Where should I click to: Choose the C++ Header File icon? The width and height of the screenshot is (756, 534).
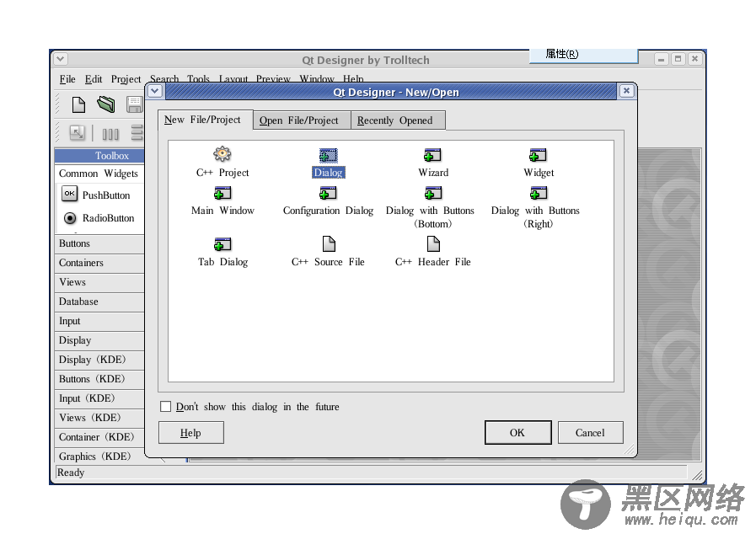pos(433,244)
